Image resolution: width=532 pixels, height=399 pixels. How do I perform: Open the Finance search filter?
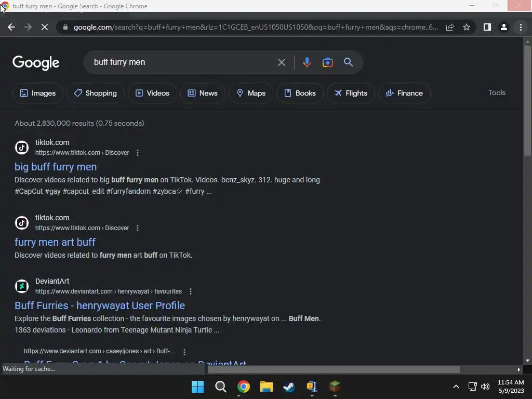click(404, 93)
